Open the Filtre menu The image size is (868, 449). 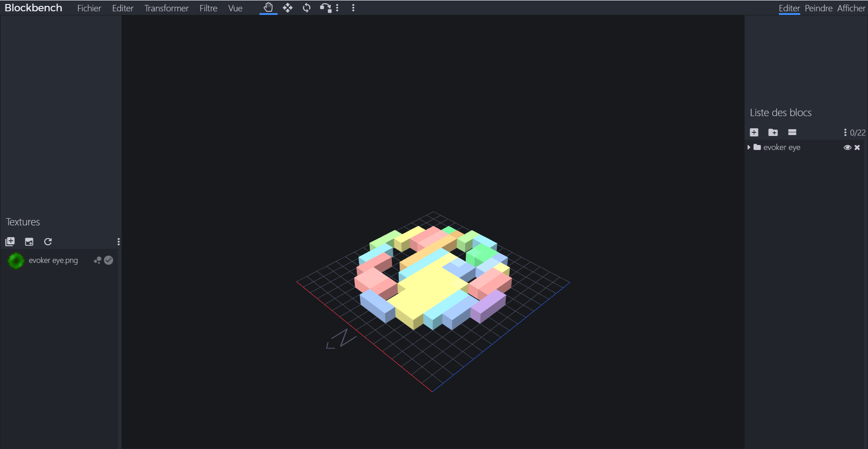click(208, 8)
